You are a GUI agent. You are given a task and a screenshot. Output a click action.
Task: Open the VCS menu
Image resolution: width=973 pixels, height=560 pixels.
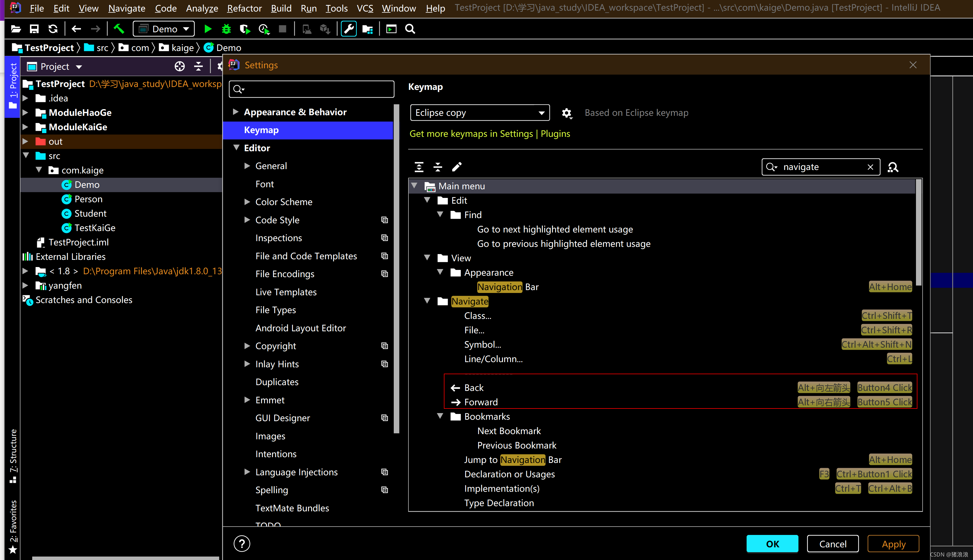[x=365, y=8]
